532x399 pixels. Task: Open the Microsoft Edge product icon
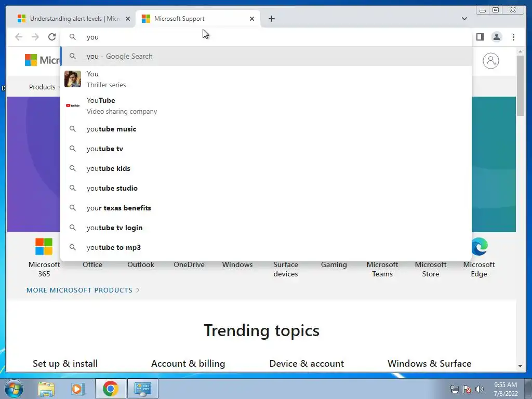478,246
